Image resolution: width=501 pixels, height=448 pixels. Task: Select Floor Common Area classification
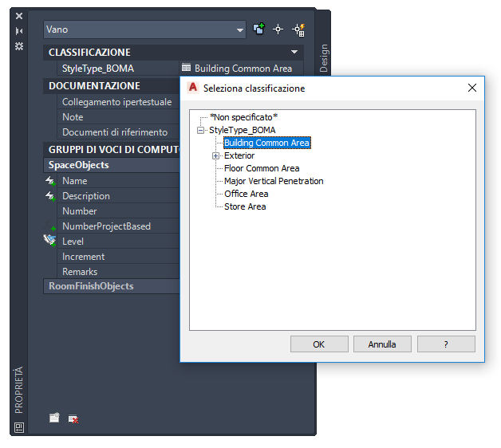[x=262, y=168]
